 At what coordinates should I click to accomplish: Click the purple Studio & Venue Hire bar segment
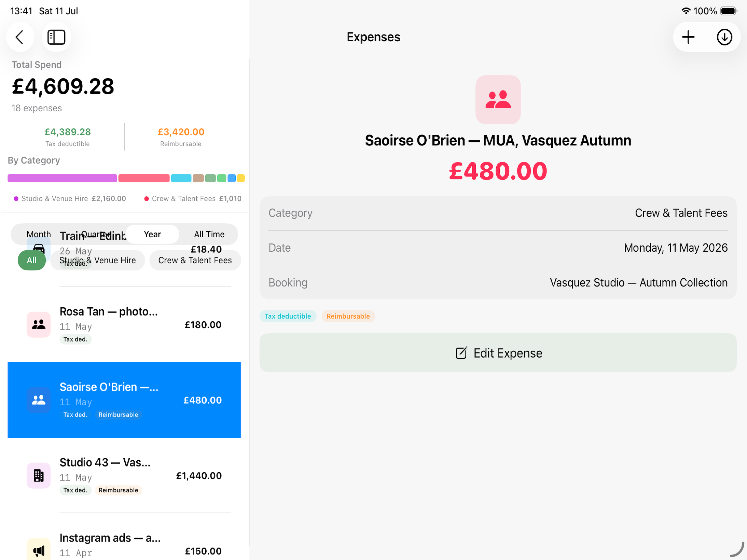pyautogui.click(x=62, y=178)
